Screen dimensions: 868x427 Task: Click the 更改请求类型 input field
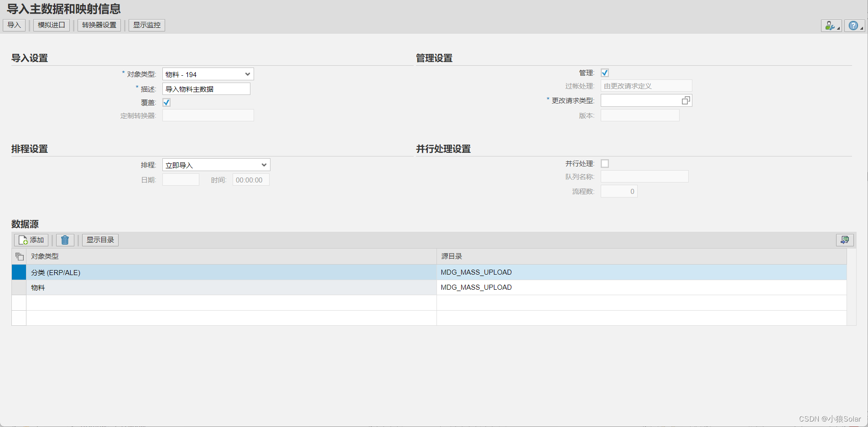click(640, 100)
